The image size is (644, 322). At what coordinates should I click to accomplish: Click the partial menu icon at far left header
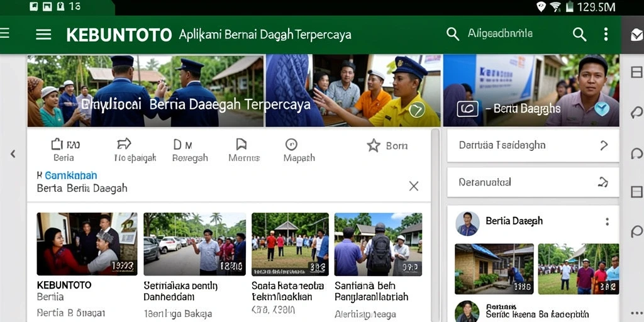pos(4,34)
